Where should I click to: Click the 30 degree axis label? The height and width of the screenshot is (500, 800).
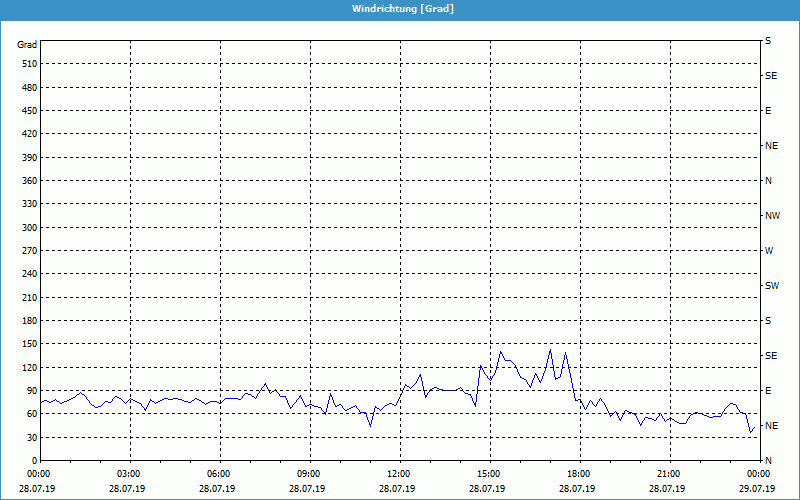[x=30, y=438]
